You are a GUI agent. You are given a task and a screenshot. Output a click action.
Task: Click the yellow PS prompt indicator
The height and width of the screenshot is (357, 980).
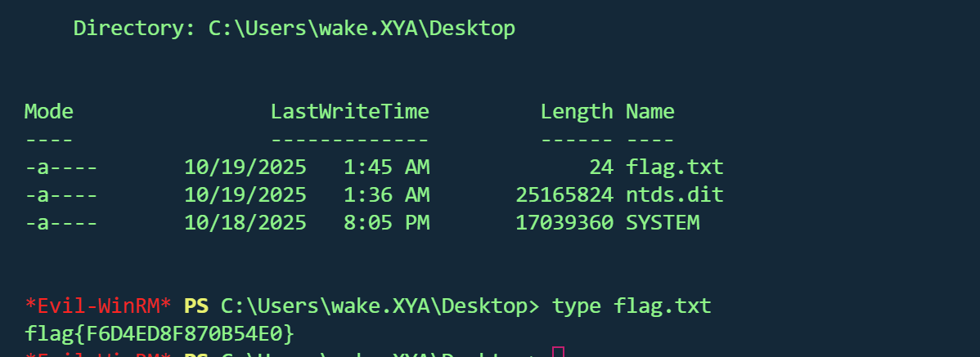(x=196, y=306)
